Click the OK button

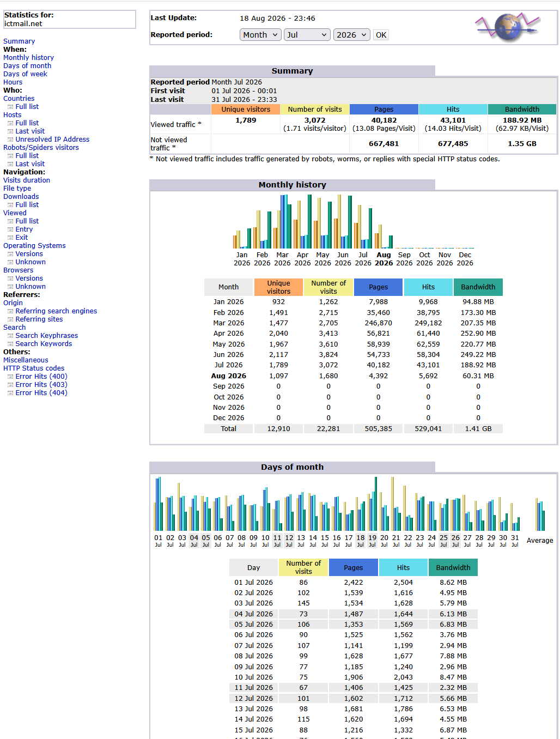point(381,35)
